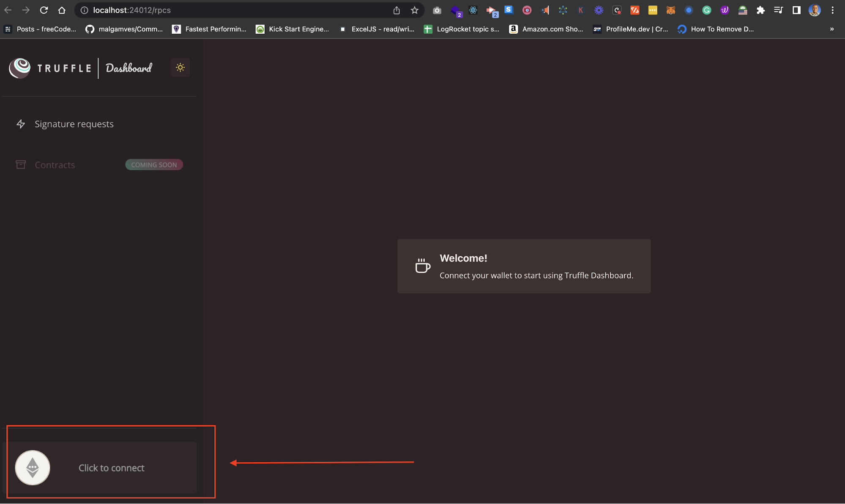Click the camera screenshot extension icon
This screenshot has width=845, height=504.
pos(437,10)
